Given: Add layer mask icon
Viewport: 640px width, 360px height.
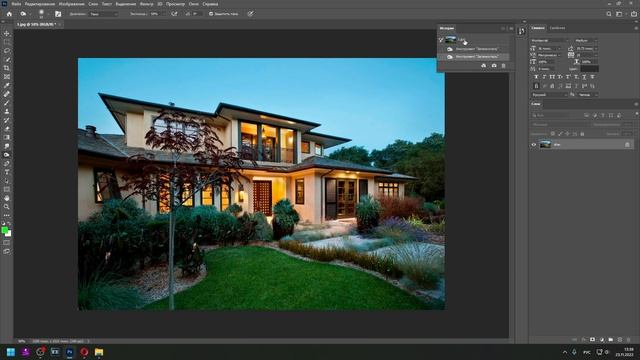Looking at the screenshot, I should click(592, 340).
